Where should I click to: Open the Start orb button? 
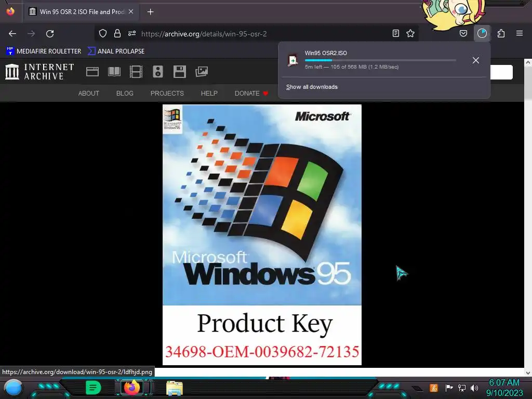tap(14, 388)
